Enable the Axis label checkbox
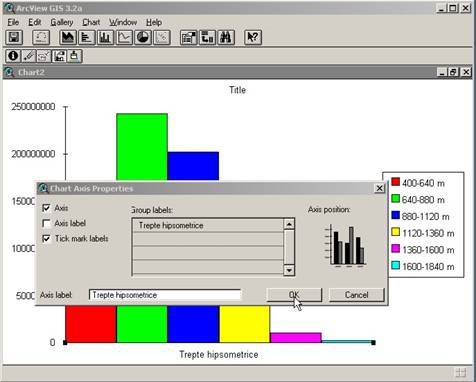 tap(46, 223)
